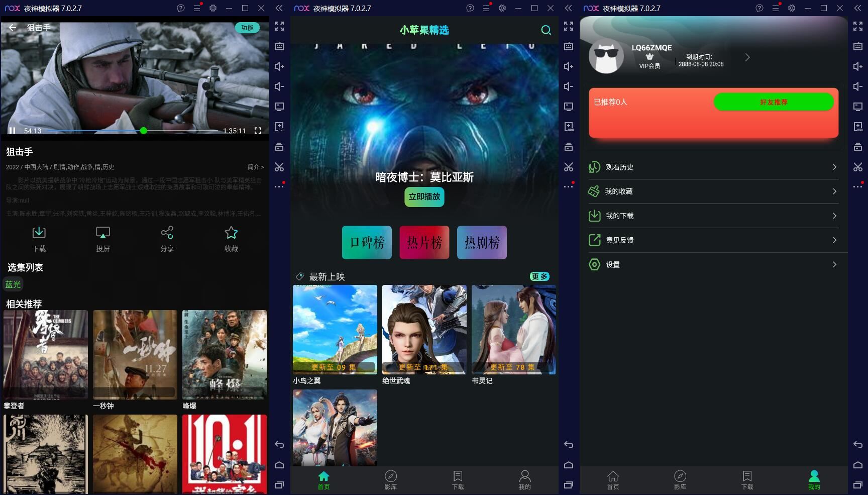
Task: Expand the chevron on 观看历史 row
Action: pos(834,167)
